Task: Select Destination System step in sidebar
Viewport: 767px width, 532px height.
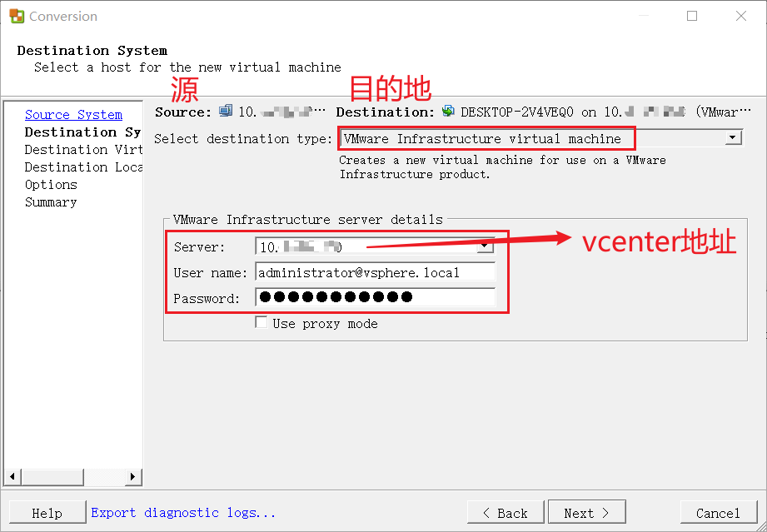Action: tap(82, 132)
